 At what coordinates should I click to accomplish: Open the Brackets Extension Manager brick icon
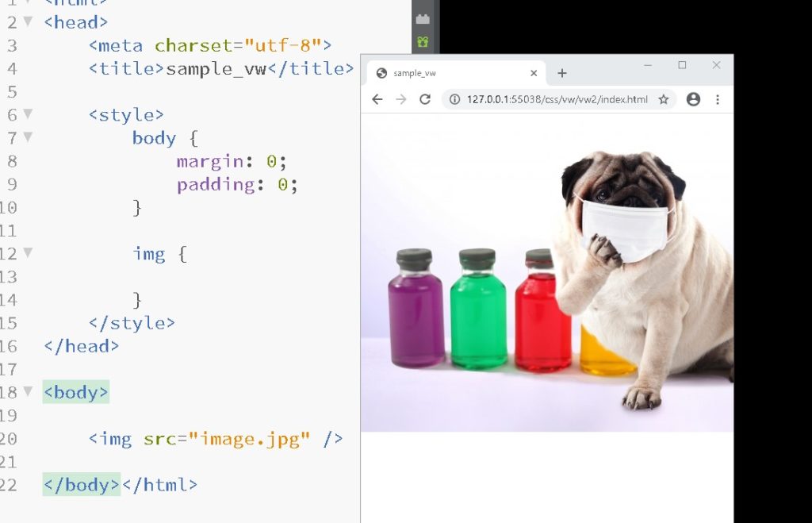[423, 19]
